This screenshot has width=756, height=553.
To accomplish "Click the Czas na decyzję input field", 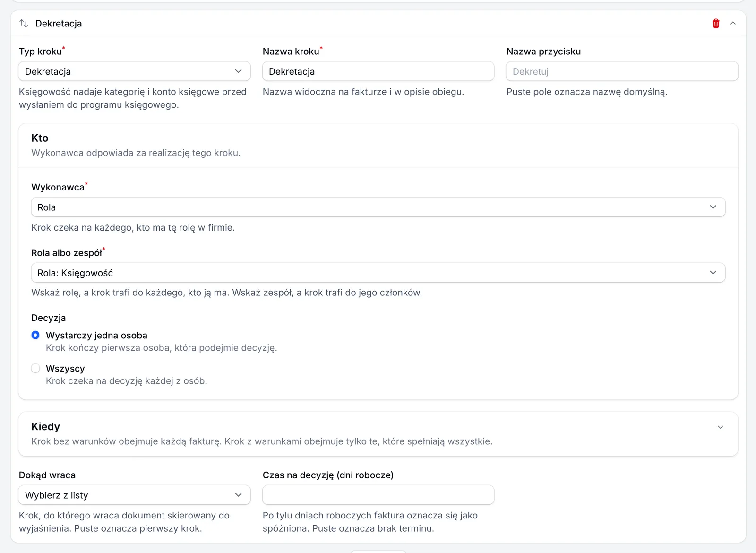I will (x=378, y=495).
